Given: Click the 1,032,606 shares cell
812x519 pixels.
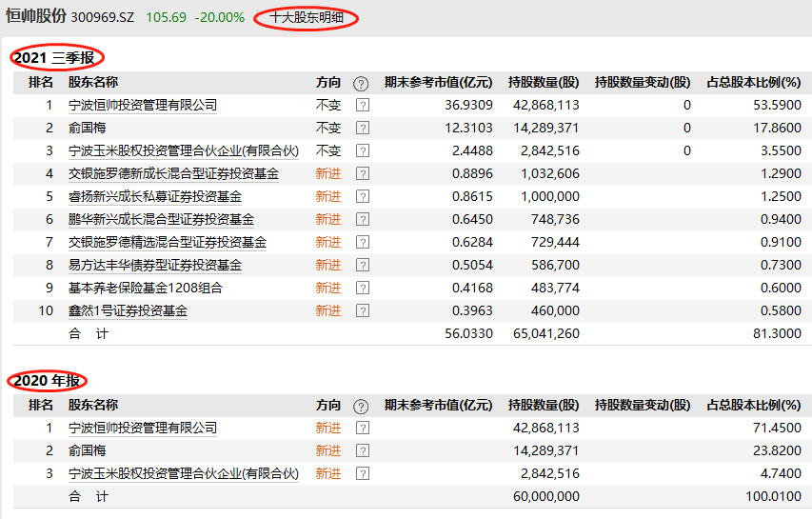Looking at the screenshot, I should [x=550, y=173].
